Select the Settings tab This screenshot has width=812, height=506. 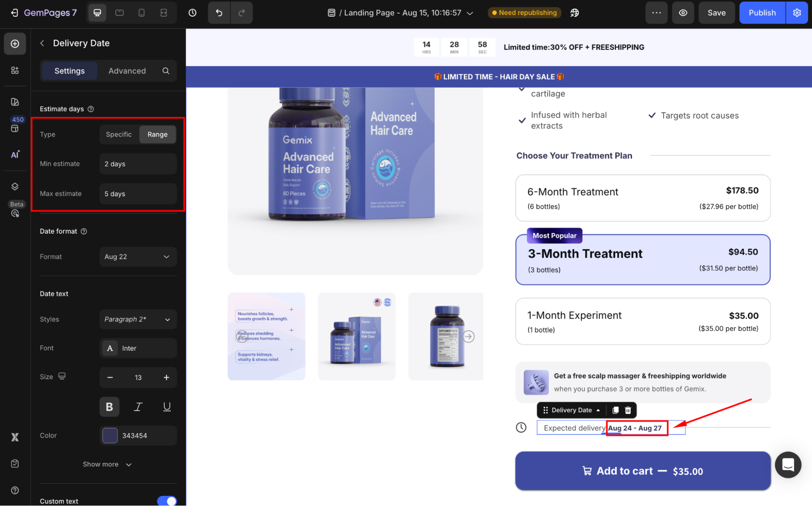click(x=69, y=71)
